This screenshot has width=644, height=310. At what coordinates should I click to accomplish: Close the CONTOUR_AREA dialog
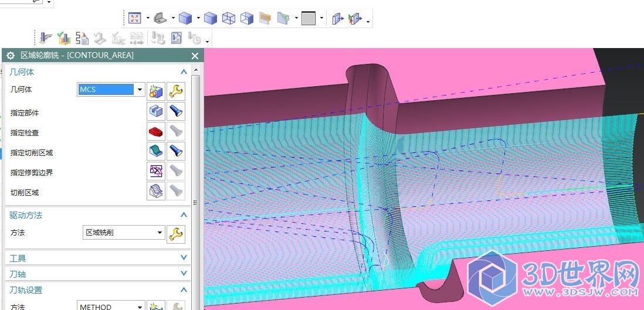tap(195, 56)
